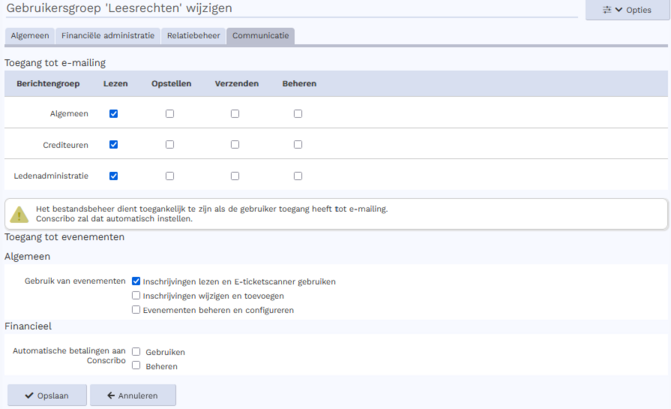Viewport: 671px width, 409px height.
Task: Click the Financieel section heading
Action: coord(28,326)
